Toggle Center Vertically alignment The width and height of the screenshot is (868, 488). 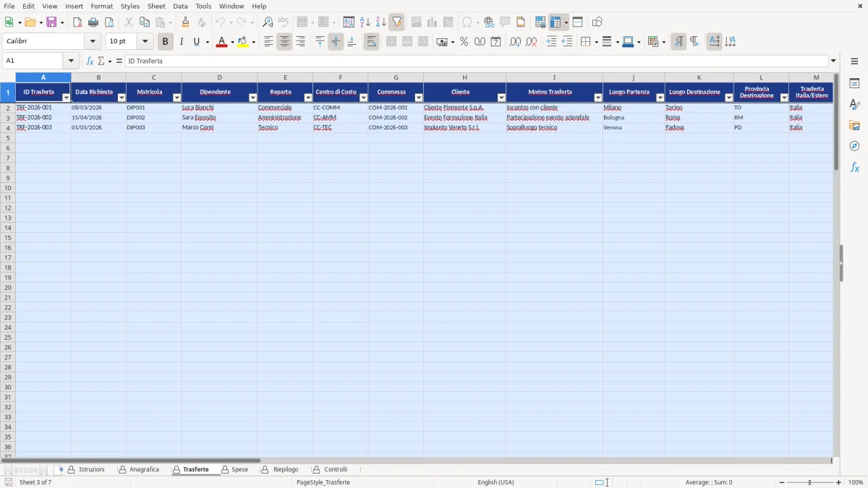click(x=336, y=42)
